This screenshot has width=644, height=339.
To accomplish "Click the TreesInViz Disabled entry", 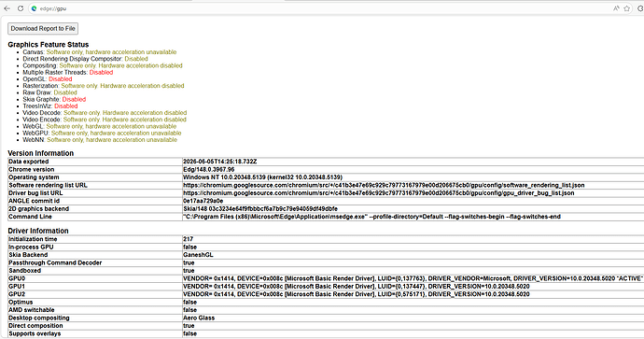I will pyautogui.click(x=50, y=106).
